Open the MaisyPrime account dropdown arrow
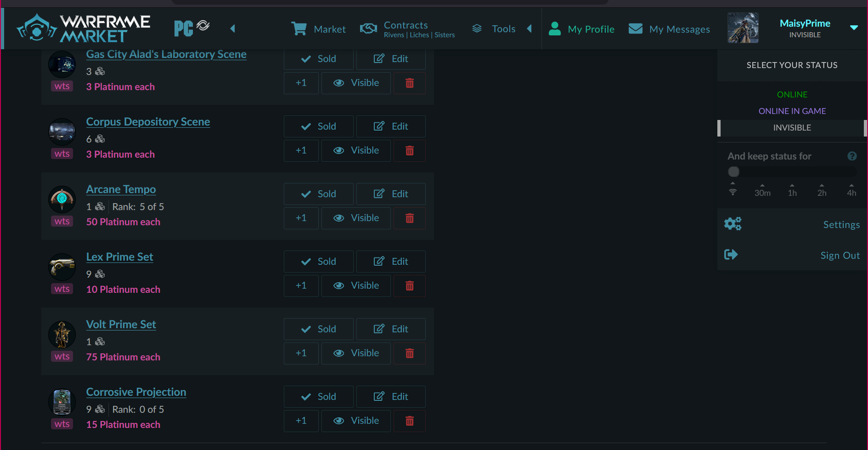 pyautogui.click(x=854, y=28)
